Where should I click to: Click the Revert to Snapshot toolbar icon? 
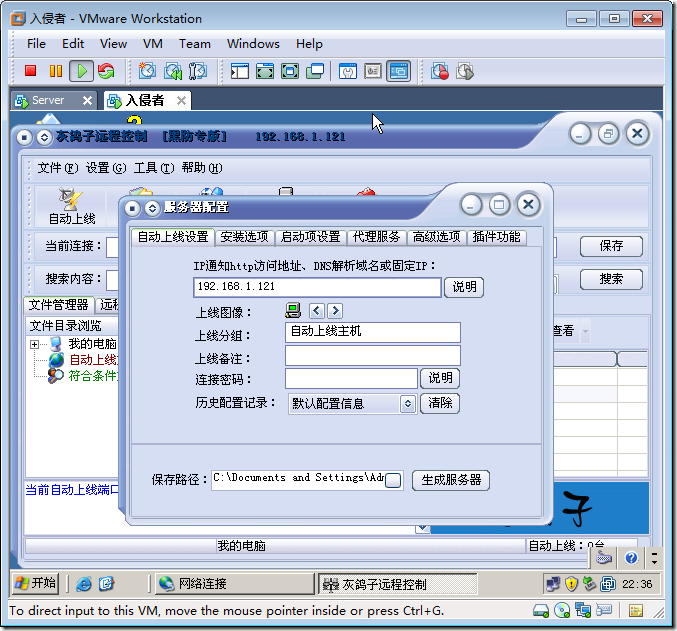click(173, 71)
